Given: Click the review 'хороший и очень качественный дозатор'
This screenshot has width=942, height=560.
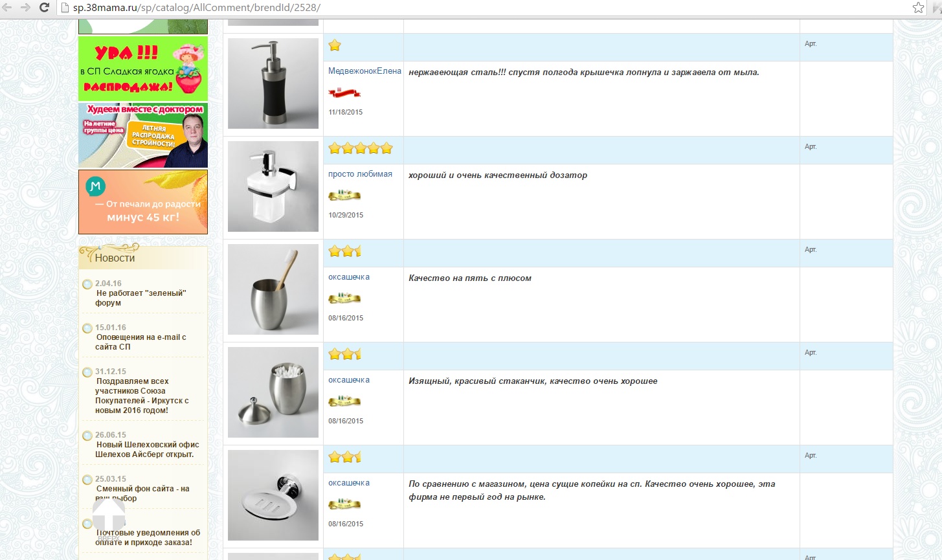Looking at the screenshot, I should tap(498, 175).
